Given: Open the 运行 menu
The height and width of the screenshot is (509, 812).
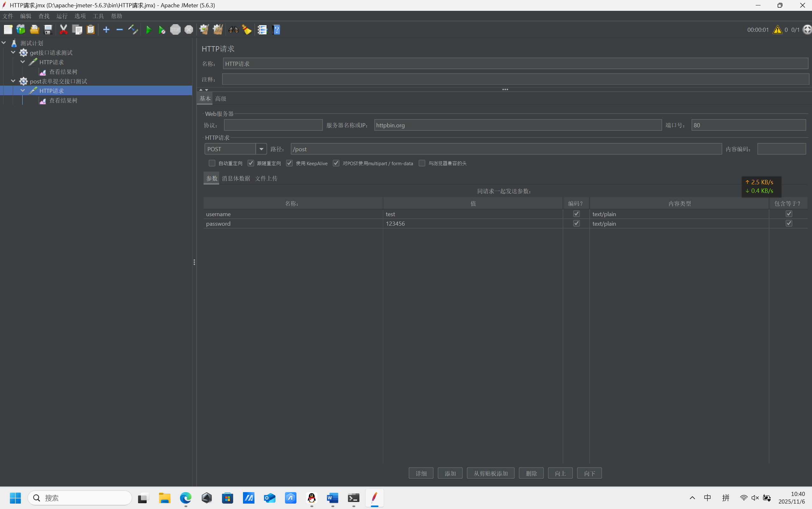Looking at the screenshot, I should point(62,16).
